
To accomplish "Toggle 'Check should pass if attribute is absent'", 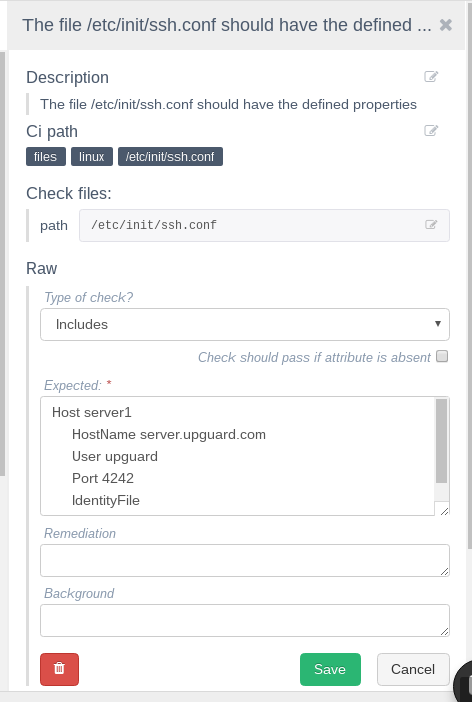I will click(x=442, y=356).
